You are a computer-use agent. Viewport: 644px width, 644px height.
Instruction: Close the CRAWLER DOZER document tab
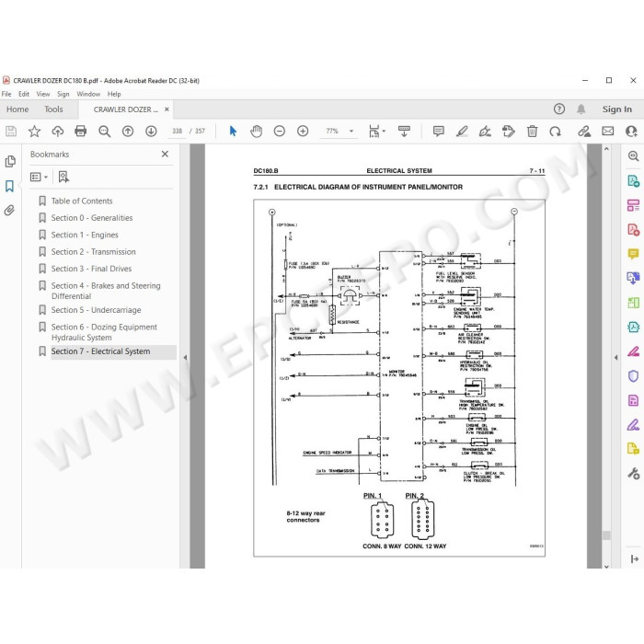click(x=167, y=109)
